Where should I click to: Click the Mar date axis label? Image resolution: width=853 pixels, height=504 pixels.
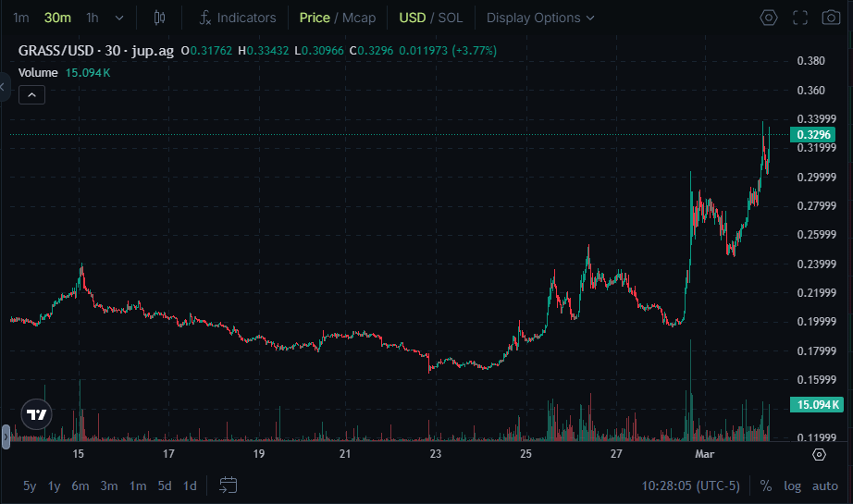tap(704, 454)
